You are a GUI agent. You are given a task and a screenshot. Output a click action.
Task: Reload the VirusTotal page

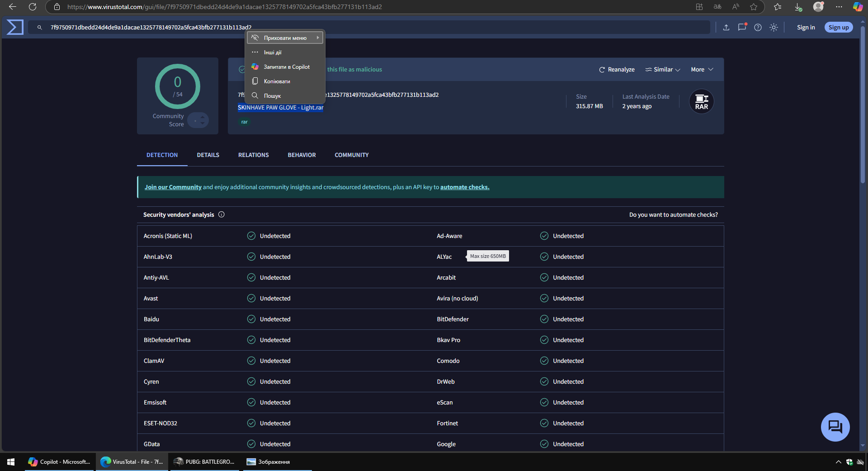[33, 7]
